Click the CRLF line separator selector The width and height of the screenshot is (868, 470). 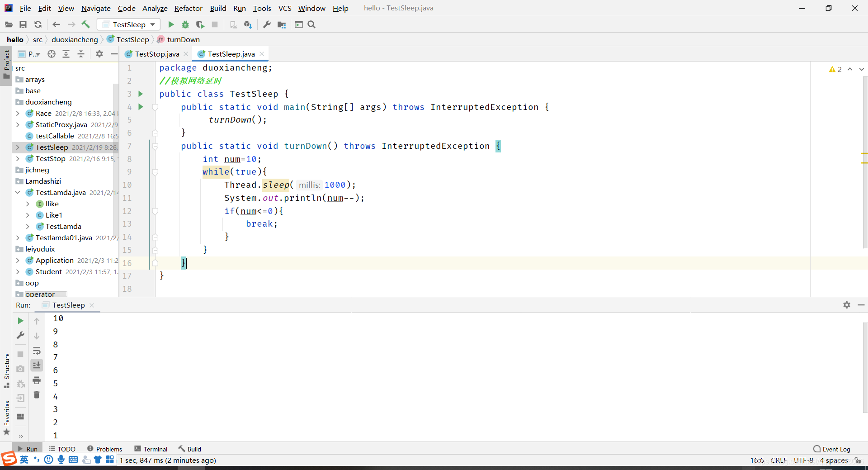(x=778, y=460)
